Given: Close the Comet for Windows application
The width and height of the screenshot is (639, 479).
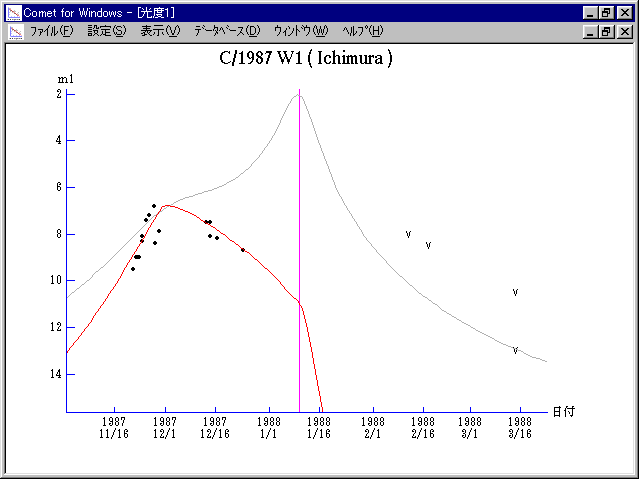Looking at the screenshot, I should pyautogui.click(x=624, y=13).
